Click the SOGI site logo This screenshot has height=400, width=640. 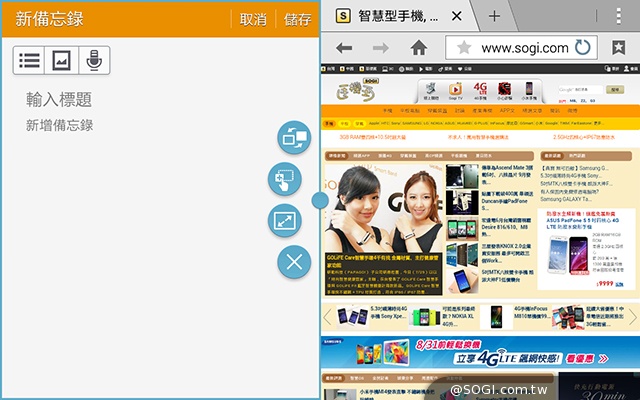coord(358,91)
